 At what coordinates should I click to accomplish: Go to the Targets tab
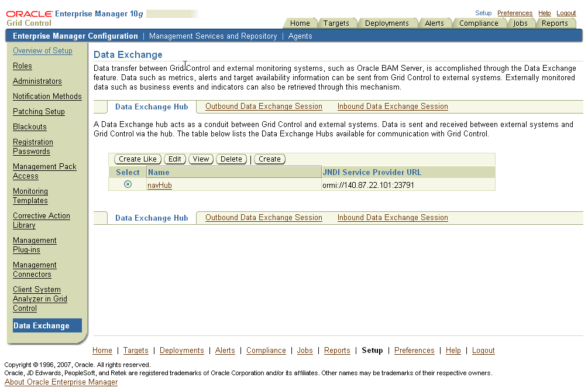pos(336,23)
